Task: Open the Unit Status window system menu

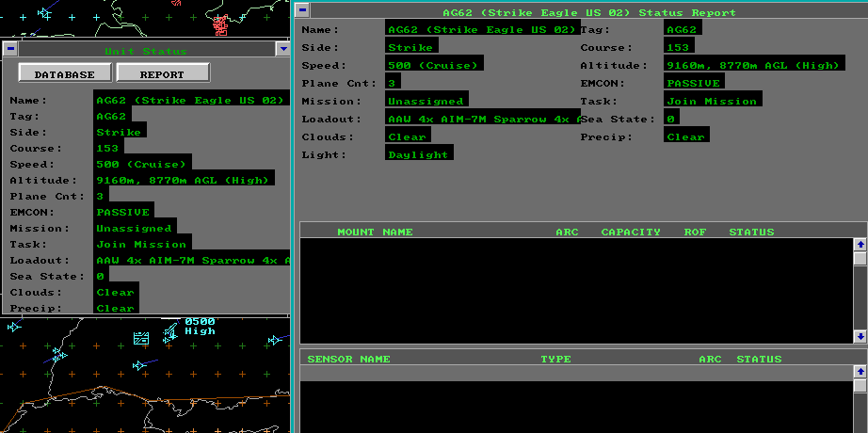Action: click(x=10, y=49)
